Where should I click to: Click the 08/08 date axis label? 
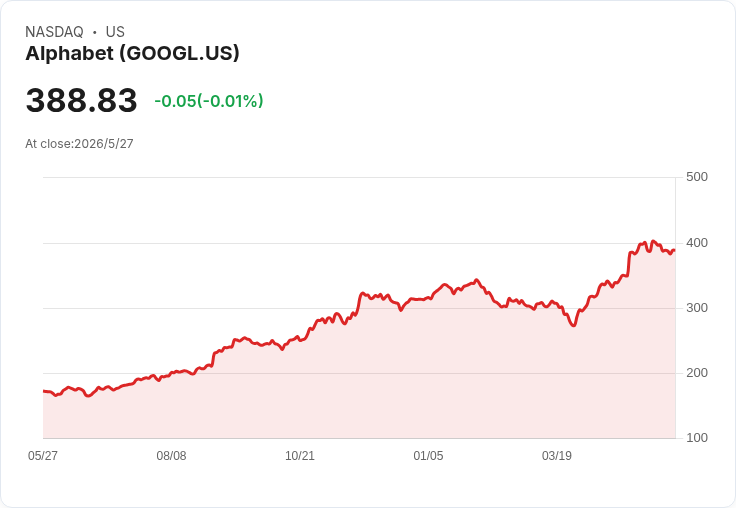171,456
